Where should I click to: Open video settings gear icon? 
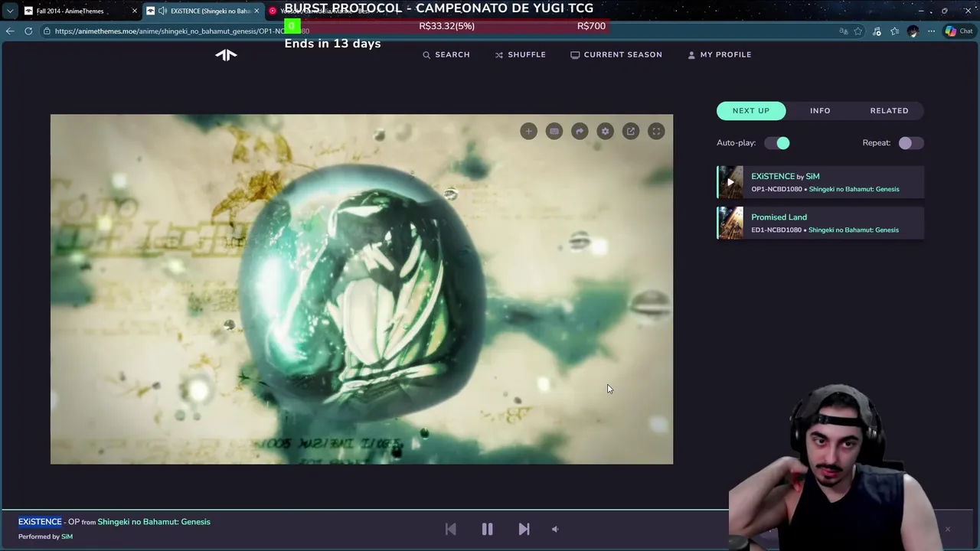tap(605, 132)
